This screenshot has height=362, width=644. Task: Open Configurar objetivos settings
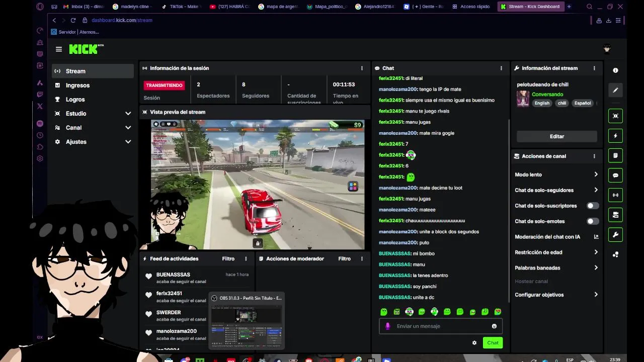[x=556, y=295]
